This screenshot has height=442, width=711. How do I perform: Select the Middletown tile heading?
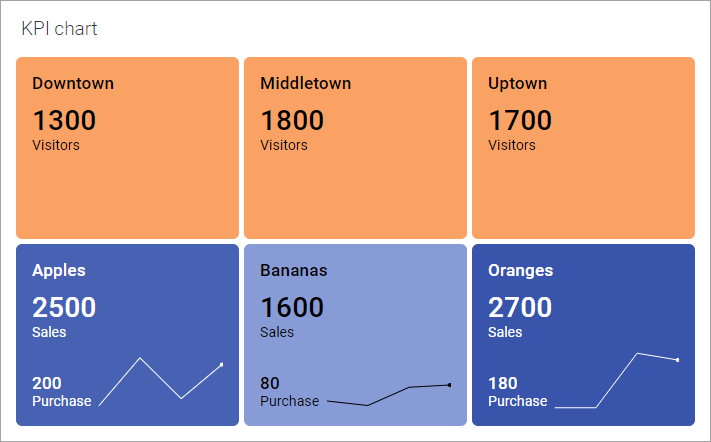305,84
